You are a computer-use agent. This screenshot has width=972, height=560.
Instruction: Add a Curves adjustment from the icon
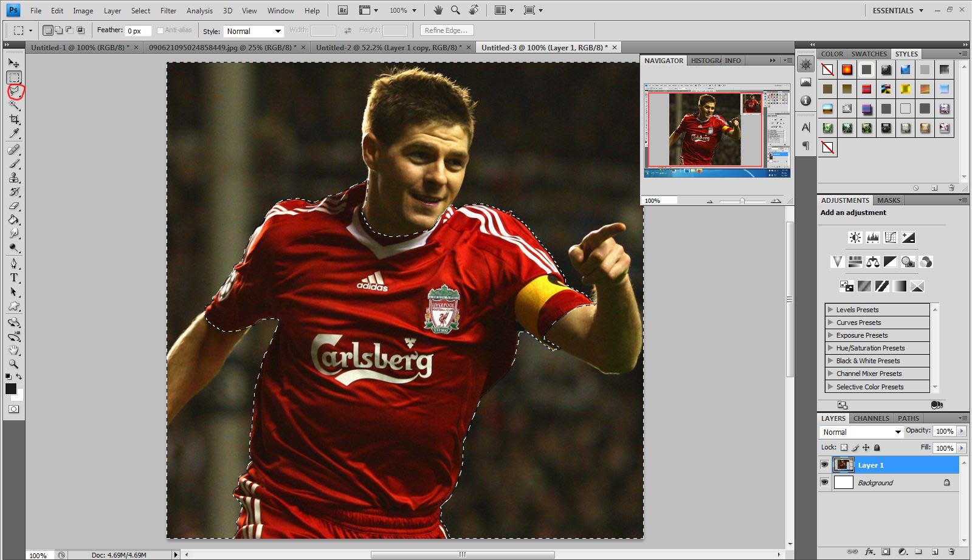[x=891, y=237]
